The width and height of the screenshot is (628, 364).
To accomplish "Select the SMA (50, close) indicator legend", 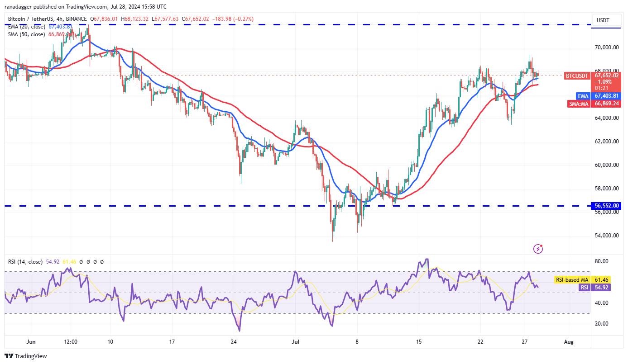I will [x=26, y=34].
